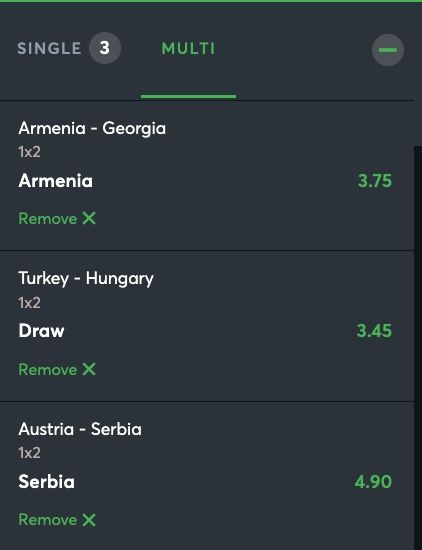Click the 3.45 odds for Draw
This screenshot has width=422, height=550.
[x=374, y=331]
